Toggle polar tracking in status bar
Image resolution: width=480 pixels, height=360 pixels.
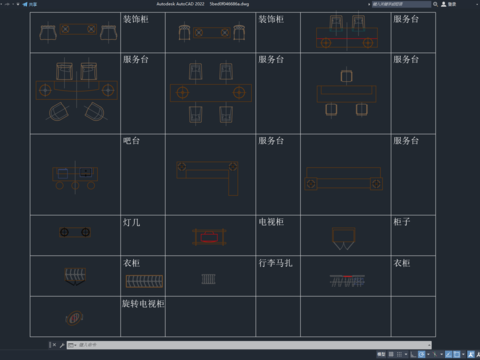(421, 354)
